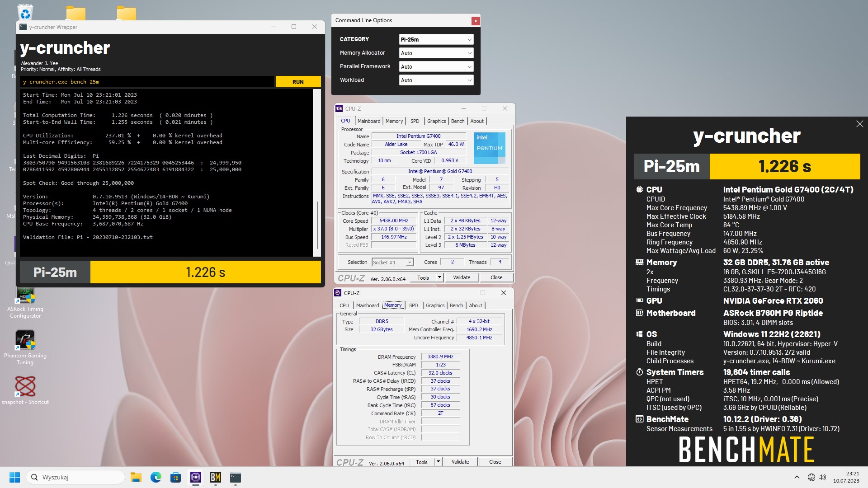Image resolution: width=868 pixels, height=488 pixels.
Task: Click the Motherboard section icon in BenchMate
Action: 639,313
